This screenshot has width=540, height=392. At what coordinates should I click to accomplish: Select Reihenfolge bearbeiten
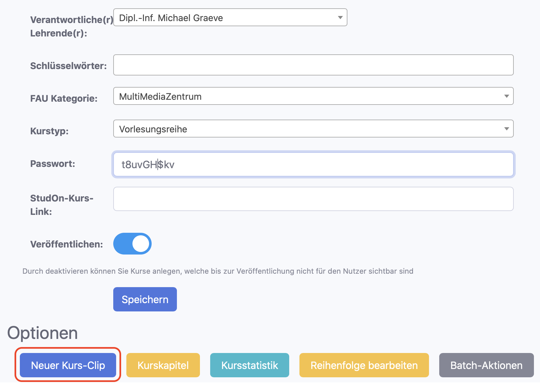point(364,365)
